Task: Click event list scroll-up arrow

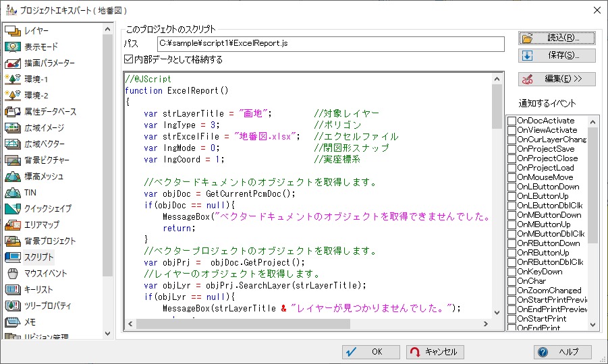Action: coord(592,122)
